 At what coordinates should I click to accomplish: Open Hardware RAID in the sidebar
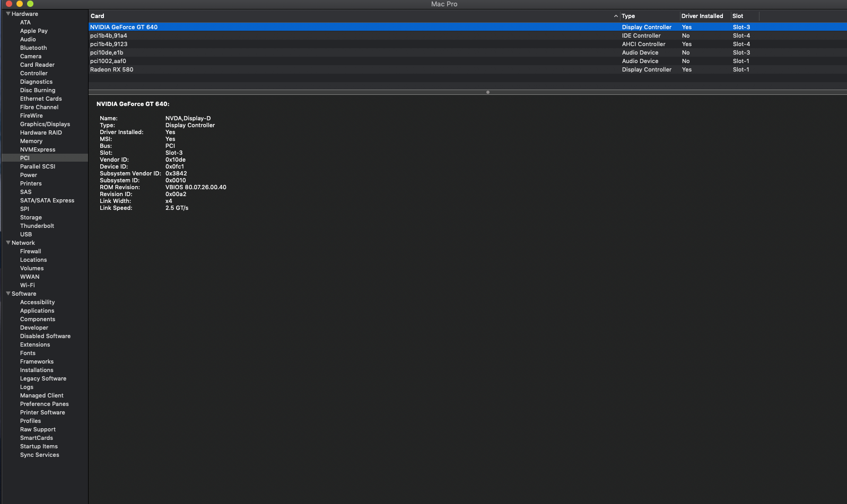pos(41,132)
